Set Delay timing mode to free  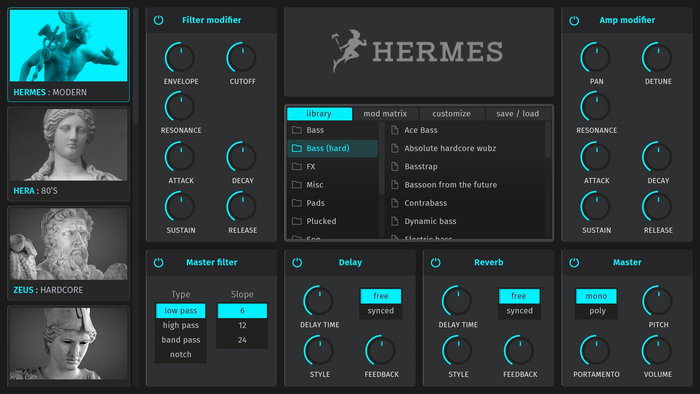[x=381, y=296]
